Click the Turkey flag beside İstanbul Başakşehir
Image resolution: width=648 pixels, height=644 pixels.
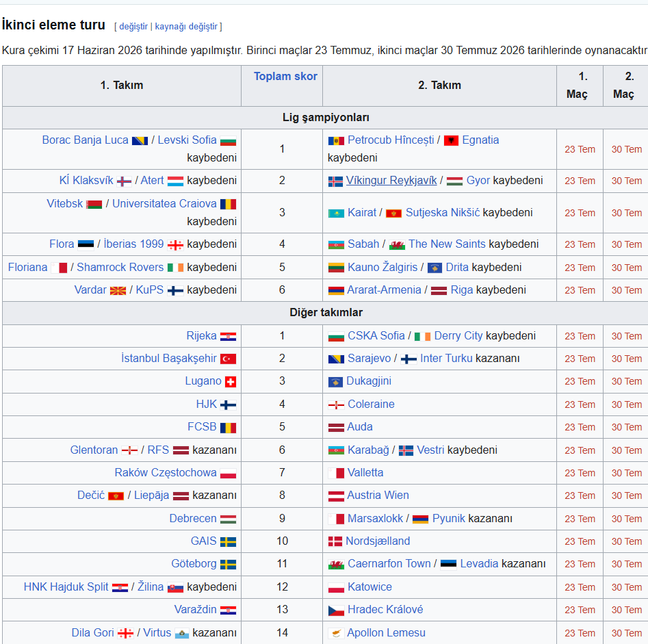pyautogui.click(x=228, y=359)
